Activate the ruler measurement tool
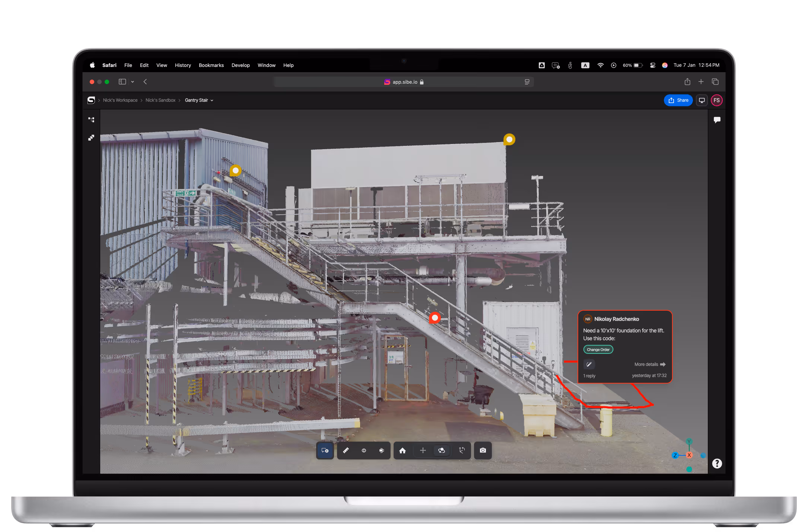808x532 pixels. point(346,451)
